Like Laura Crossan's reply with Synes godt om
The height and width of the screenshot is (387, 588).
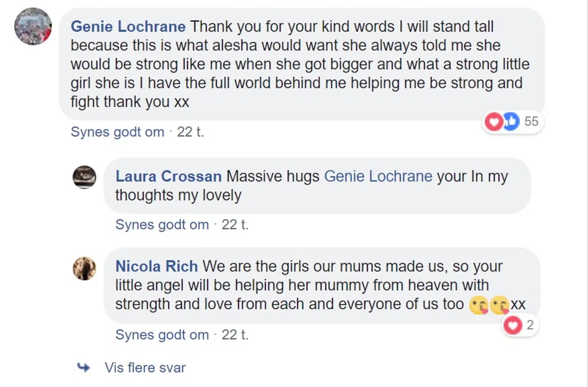162,224
